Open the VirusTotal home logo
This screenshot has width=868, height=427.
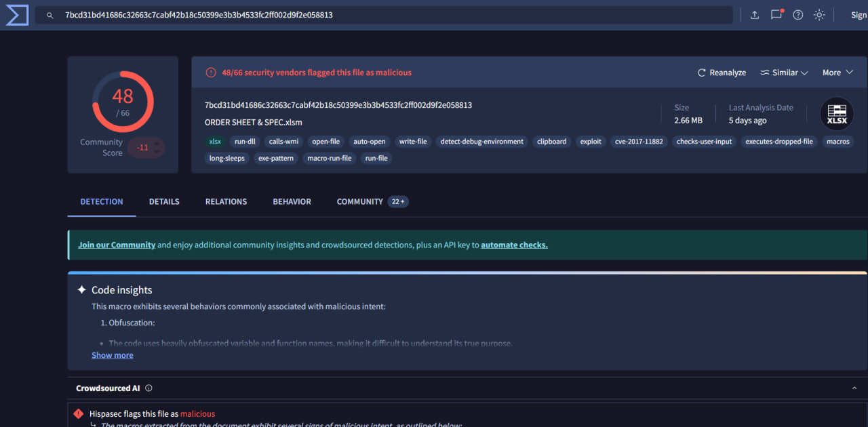pos(16,14)
